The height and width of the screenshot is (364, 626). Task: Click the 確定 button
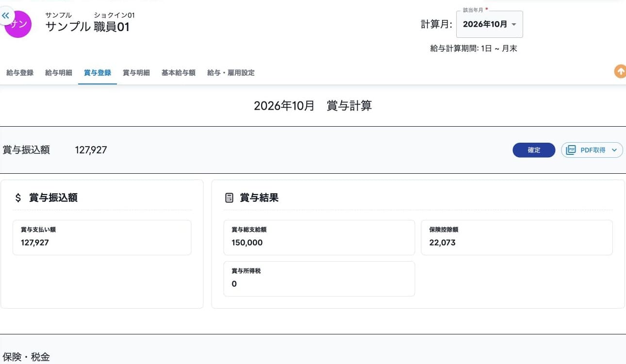tap(534, 150)
